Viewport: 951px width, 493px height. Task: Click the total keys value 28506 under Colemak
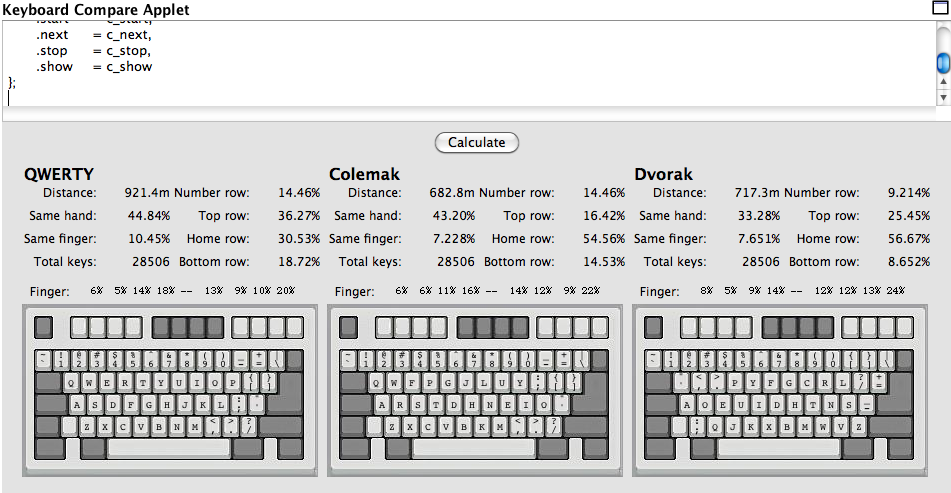[x=456, y=262]
